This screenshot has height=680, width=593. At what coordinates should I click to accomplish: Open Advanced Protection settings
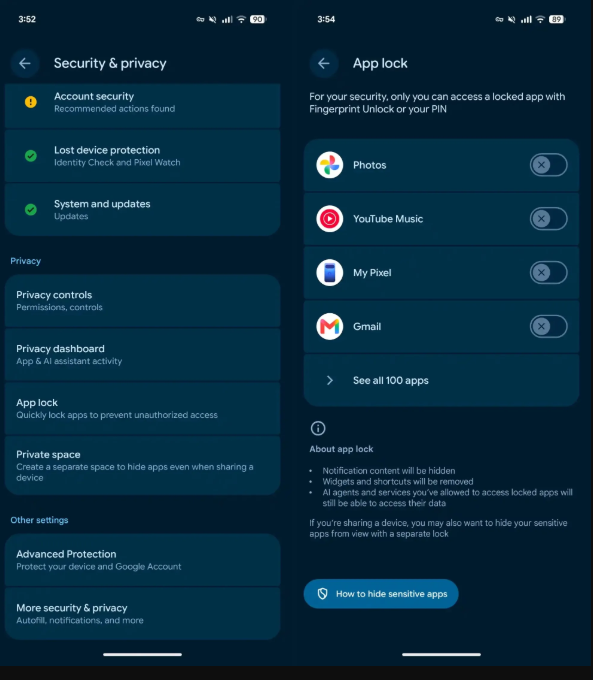[x=142, y=560]
